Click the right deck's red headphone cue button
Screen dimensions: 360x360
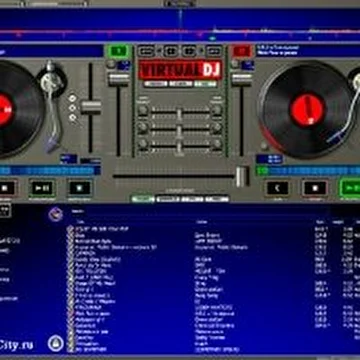pyautogui.click(x=241, y=51)
